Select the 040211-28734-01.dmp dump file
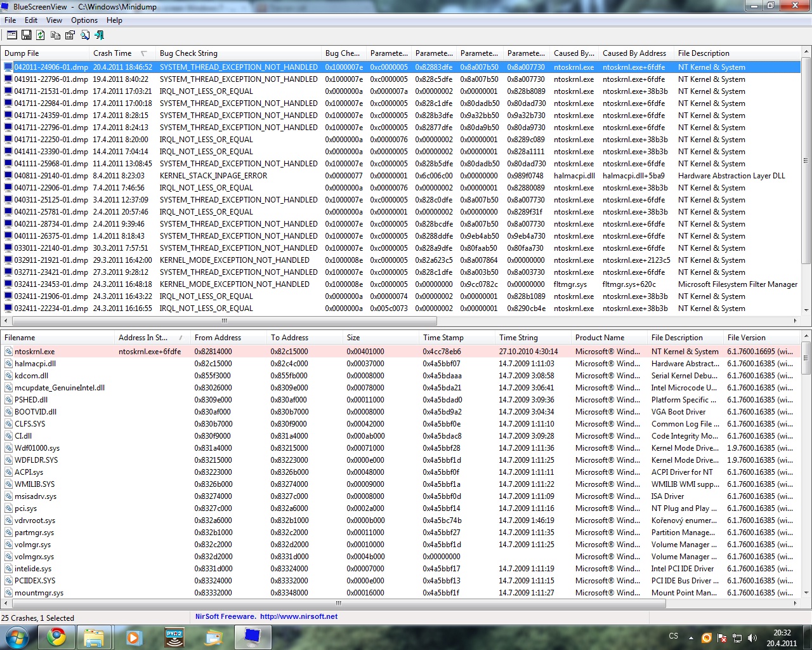This screenshot has width=812, height=650. [x=51, y=224]
